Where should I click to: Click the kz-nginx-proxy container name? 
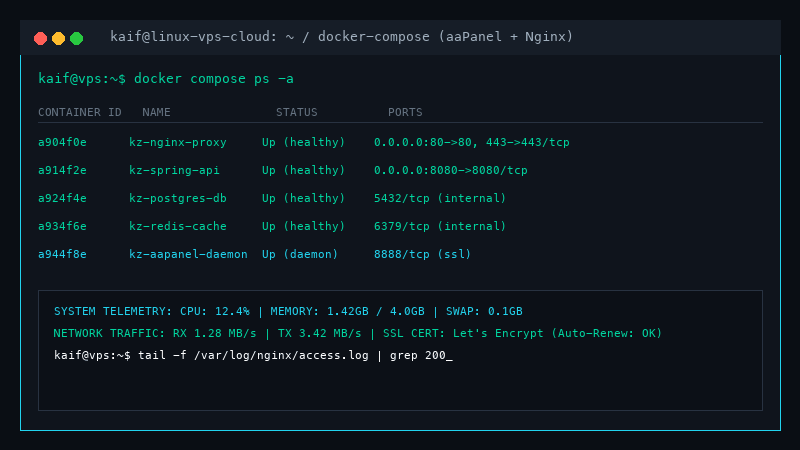pyautogui.click(x=178, y=142)
